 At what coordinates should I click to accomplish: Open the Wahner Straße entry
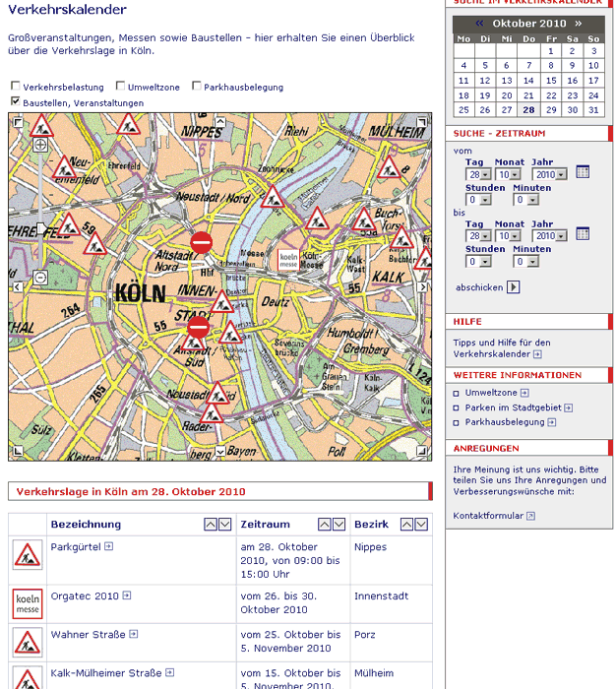[x=94, y=635]
